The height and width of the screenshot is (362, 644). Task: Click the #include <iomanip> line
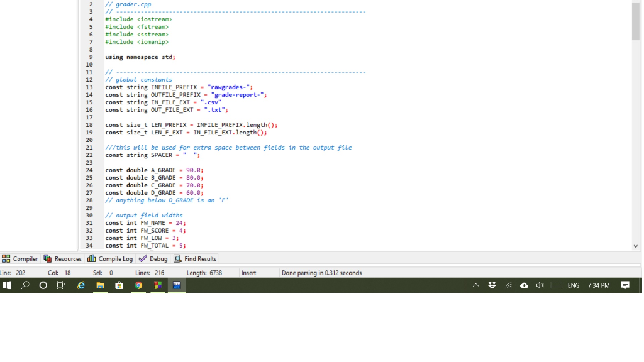(136, 42)
